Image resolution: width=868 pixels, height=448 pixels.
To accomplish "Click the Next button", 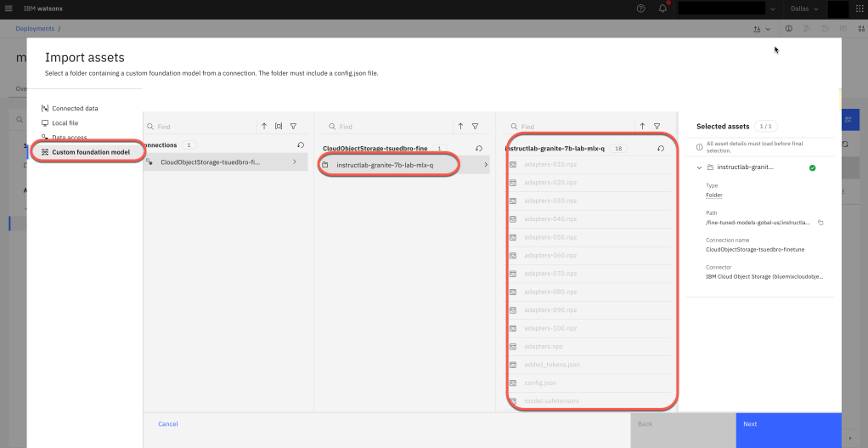I will point(788,424).
